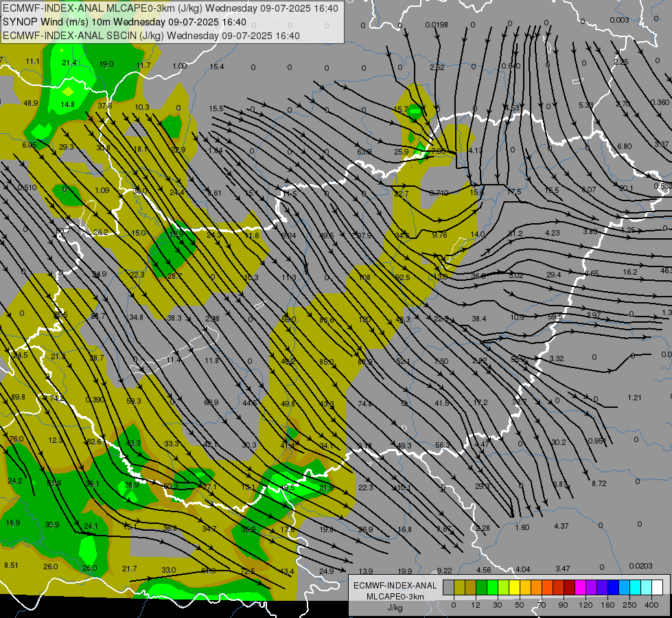Select the bright green legend swatch
This screenshot has height=618, width=672.
pyautogui.click(x=492, y=587)
